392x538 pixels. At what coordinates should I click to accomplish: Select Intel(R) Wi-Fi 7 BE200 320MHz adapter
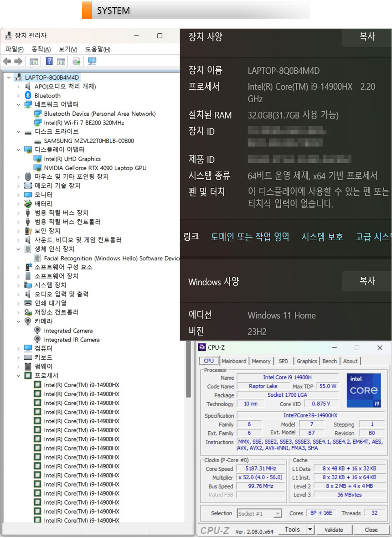point(84,123)
